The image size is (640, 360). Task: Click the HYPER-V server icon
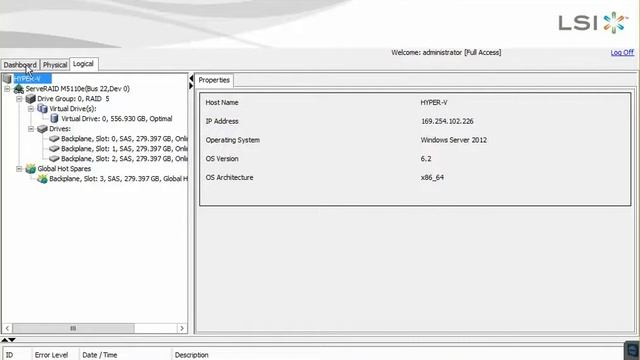[7, 78]
